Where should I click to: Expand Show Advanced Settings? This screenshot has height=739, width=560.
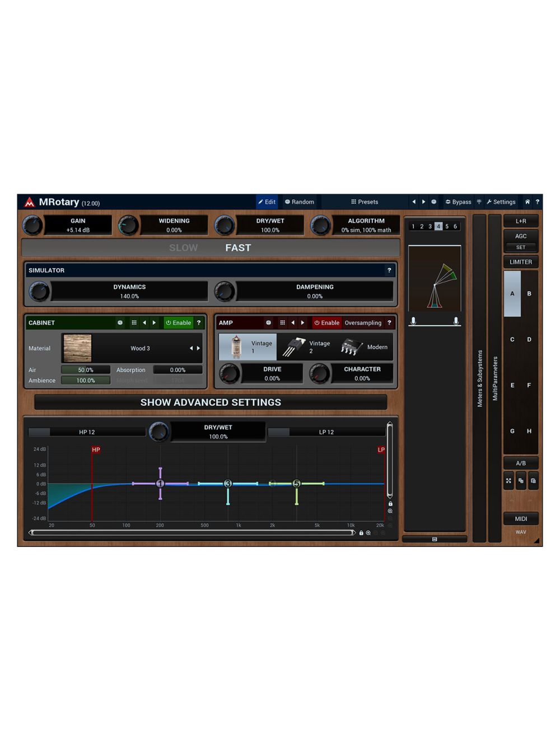pyautogui.click(x=211, y=402)
